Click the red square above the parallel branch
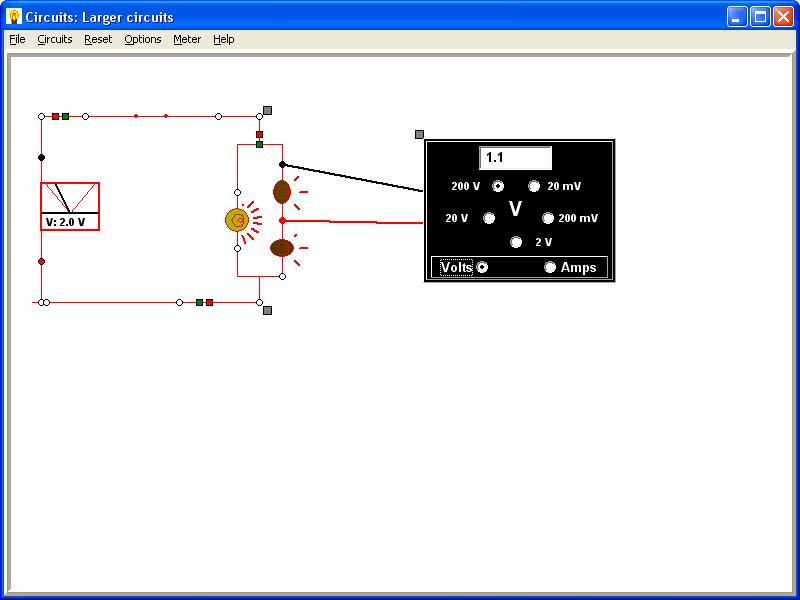This screenshot has width=800, height=600. [259, 134]
